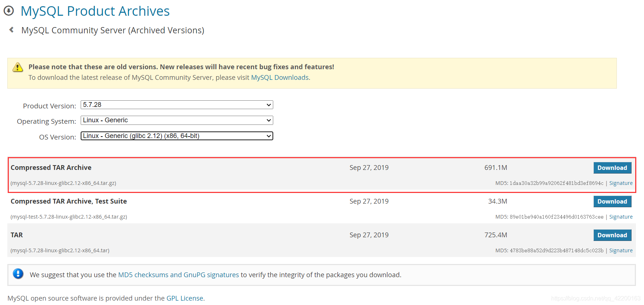
Task: Select filename mysql-5.7.28-linux-glibc2.12-x86_64.tar.gz
Action: point(63,183)
